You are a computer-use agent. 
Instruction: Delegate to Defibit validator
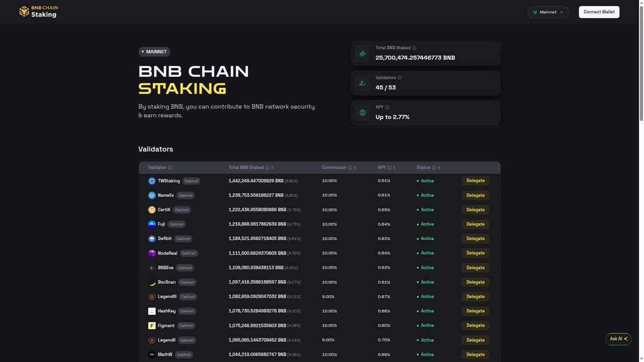coord(475,239)
